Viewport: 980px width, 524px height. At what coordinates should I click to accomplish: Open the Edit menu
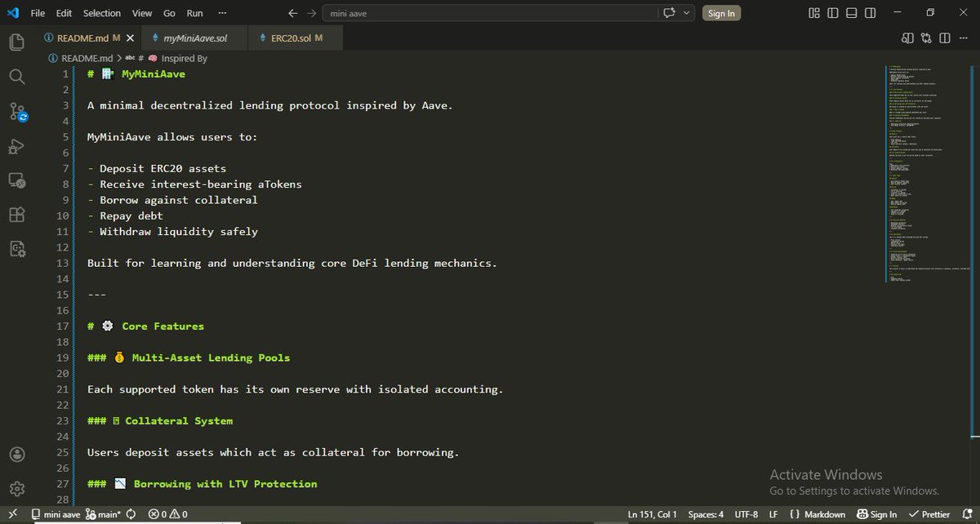point(65,13)
